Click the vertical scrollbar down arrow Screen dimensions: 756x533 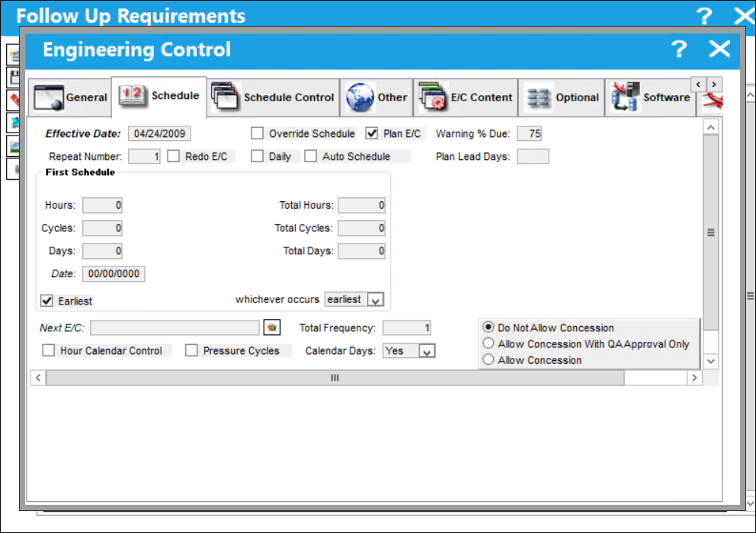[x=711, y=361]
